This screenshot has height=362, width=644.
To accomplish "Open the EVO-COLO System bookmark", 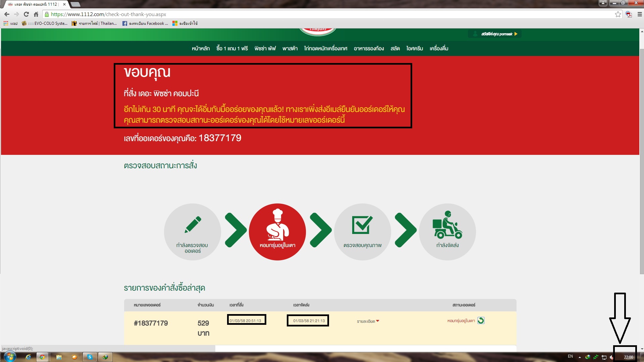I will 45,23.
